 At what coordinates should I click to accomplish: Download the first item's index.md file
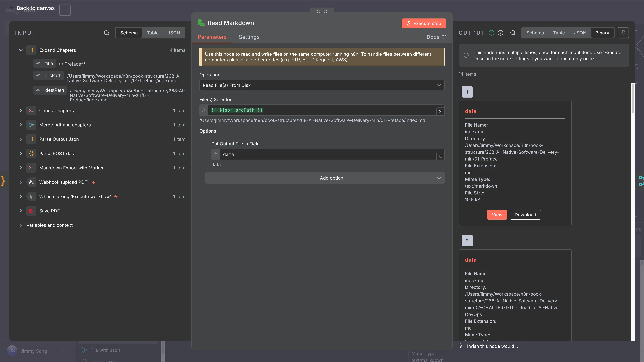[525, 215]
